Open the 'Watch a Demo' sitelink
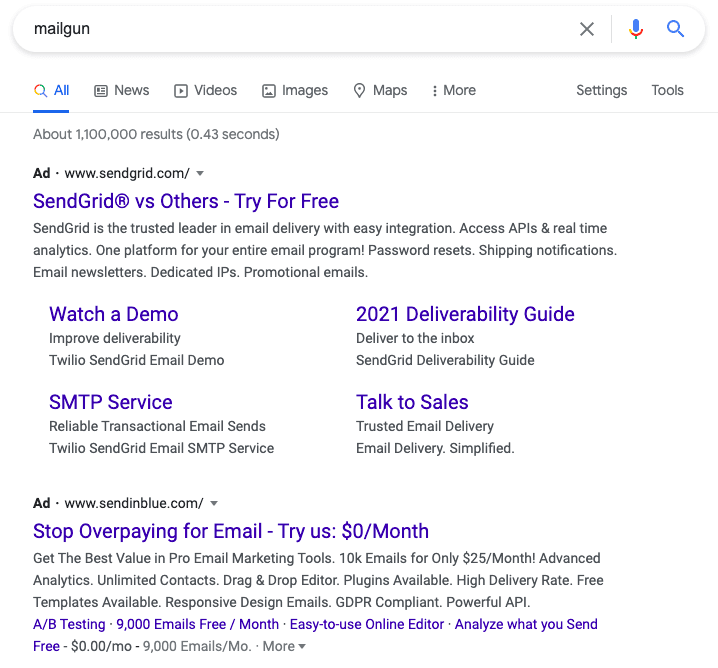Image resolution: width=718 pixels, height=668 pixels. click(x=114, y=314)
